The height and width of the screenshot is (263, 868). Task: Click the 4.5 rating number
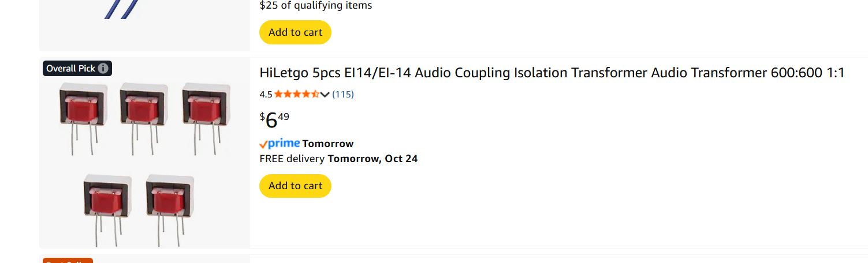266,94
